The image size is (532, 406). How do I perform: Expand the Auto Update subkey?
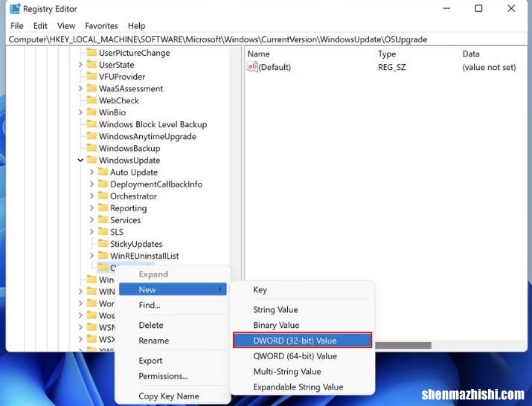pos(92,173)
